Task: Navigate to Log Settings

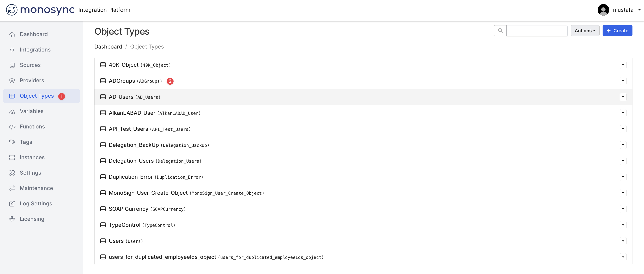Action: coord(36,203)
